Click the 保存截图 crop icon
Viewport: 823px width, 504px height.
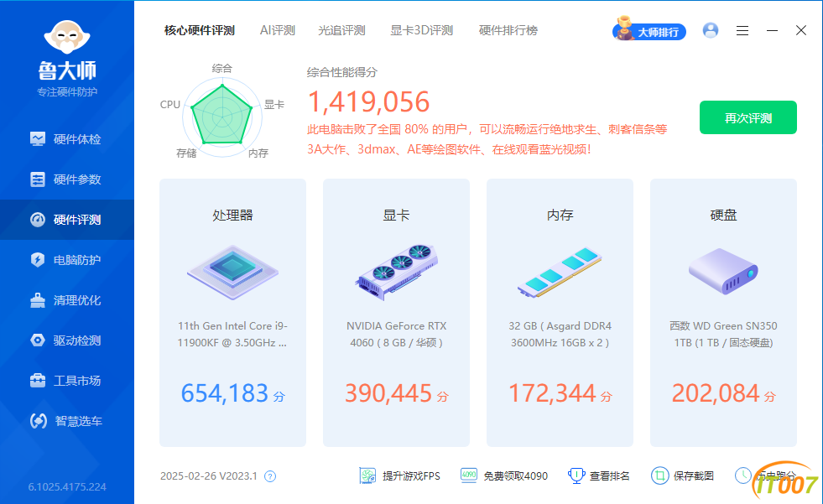point(659,475)
